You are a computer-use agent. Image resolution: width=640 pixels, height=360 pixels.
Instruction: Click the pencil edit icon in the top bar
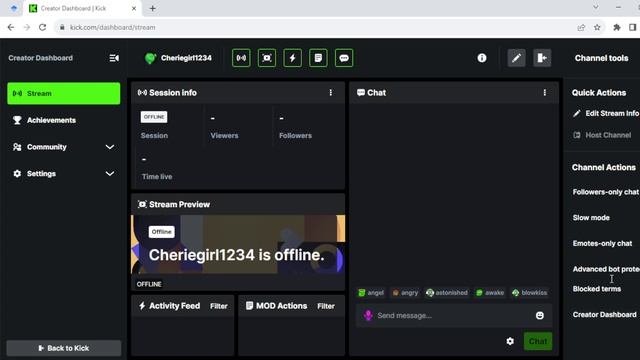coord(516,58)
